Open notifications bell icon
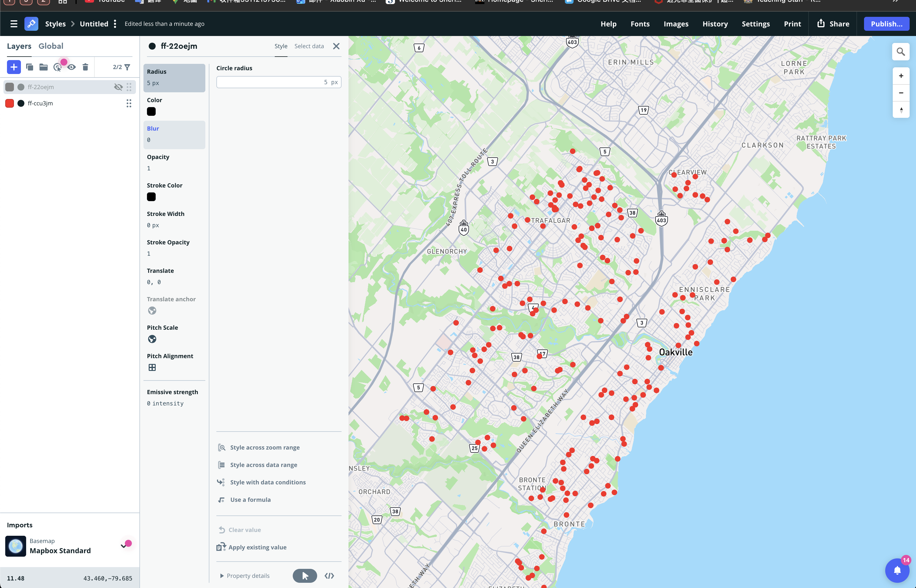The image size is (916, 588). pos(897,570)
